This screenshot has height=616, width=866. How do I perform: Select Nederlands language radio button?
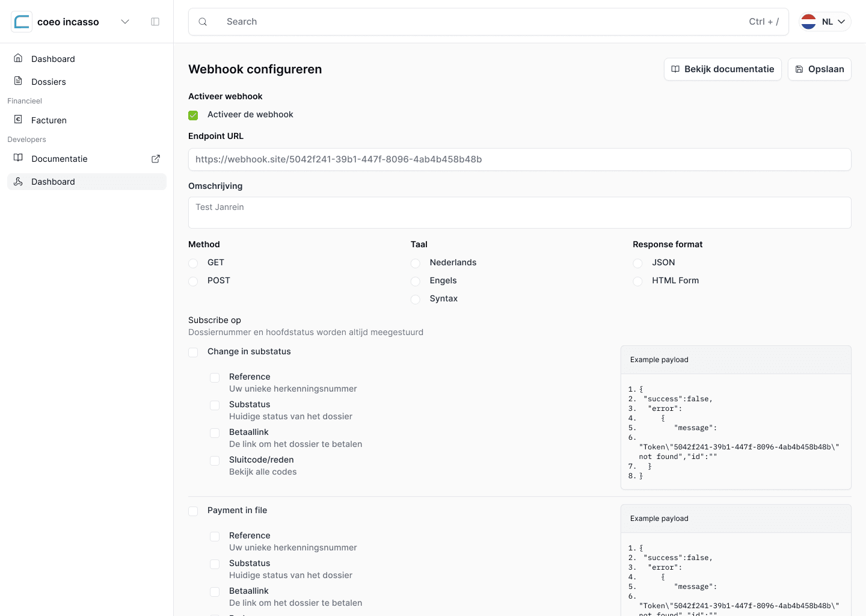416,263
